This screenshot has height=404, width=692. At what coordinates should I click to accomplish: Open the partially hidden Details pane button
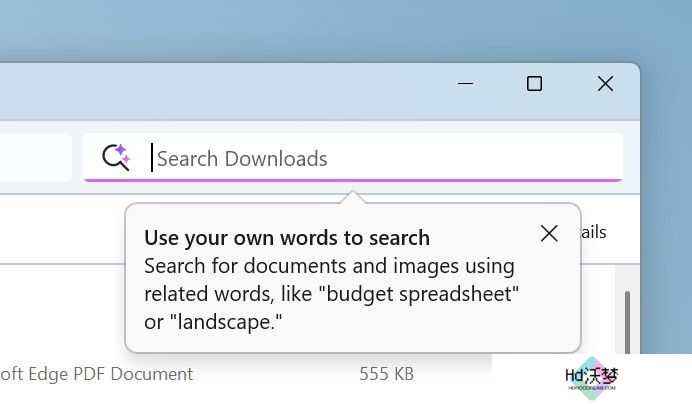point(594,232)
